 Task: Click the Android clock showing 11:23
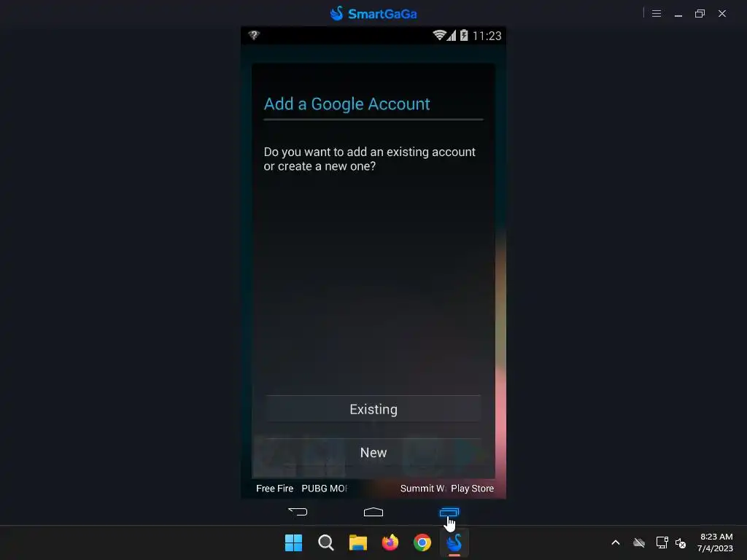coord(487,36)
